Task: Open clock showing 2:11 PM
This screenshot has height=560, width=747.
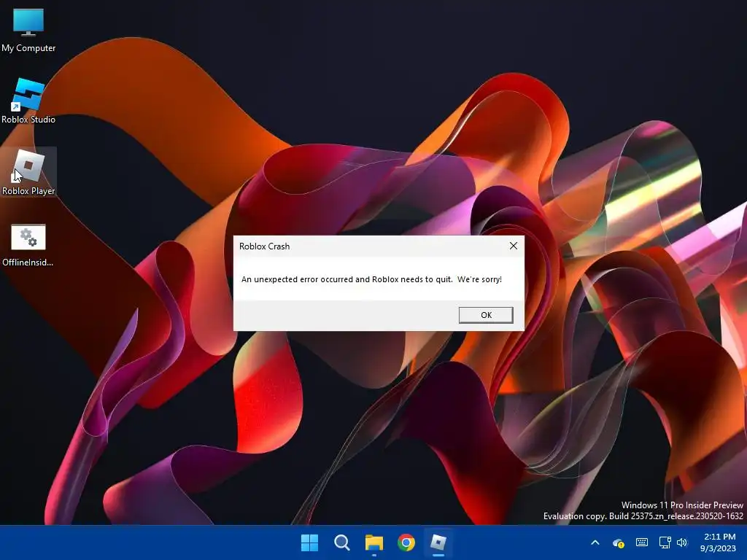Action: click(x=719, y=542)
